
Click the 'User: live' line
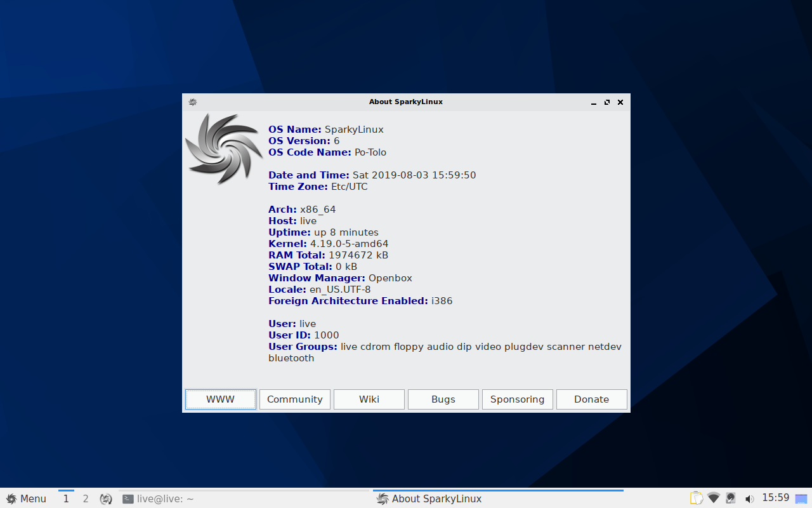point(292,324)
